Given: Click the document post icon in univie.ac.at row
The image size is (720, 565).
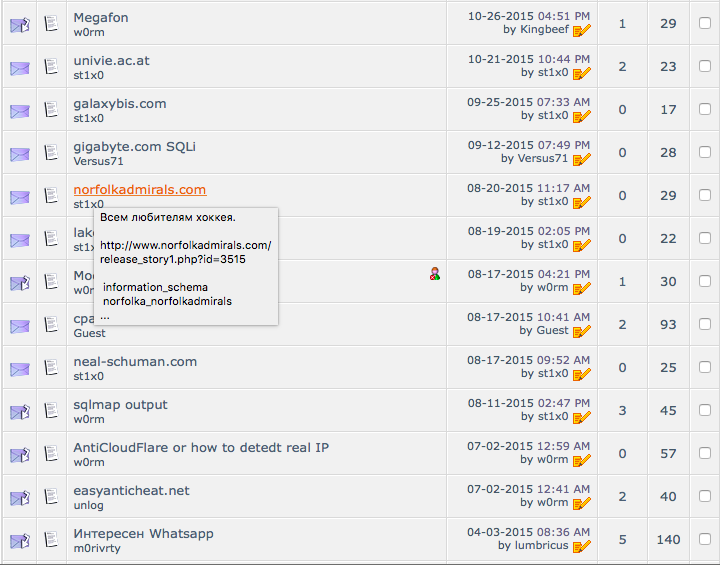Looking at the screenshot, I should [51, 67].
